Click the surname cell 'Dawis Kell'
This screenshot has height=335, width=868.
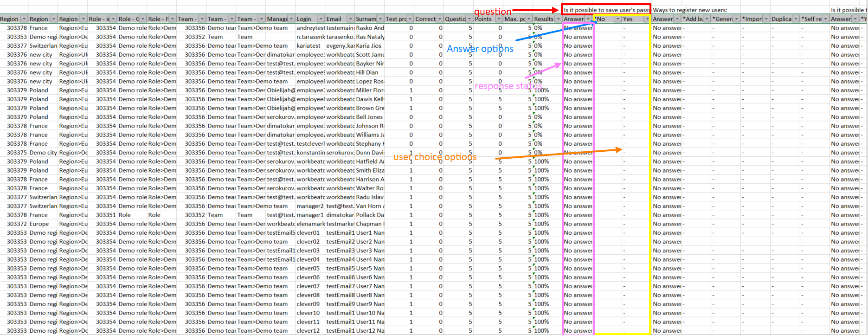[370, 99]
